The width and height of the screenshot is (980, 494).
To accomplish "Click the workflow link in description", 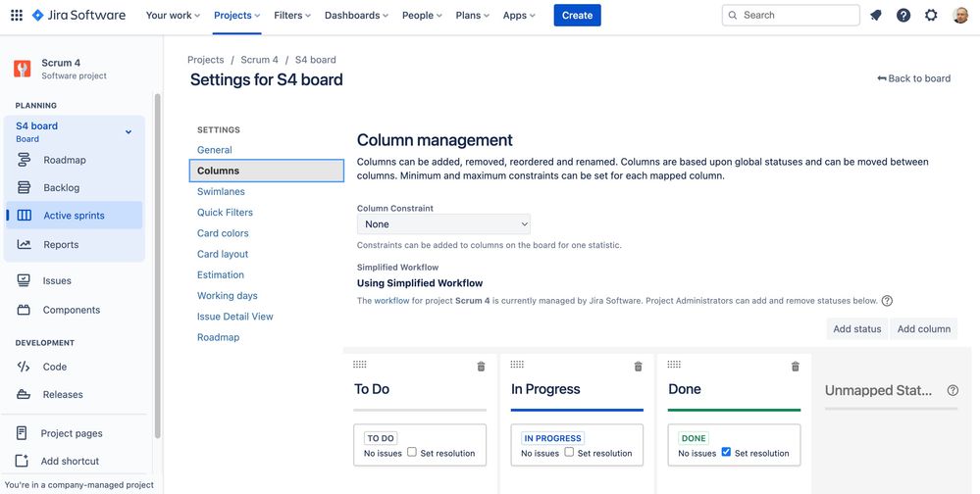I will [x=391, y=301].
